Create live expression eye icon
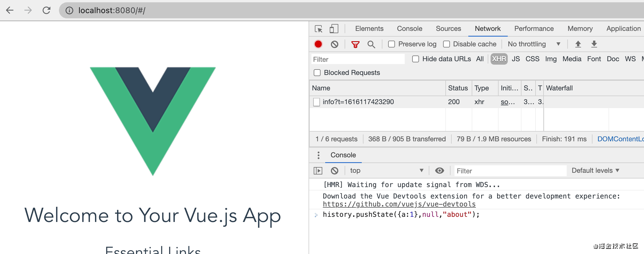Image resolution: width=644 pixels, height=254 pixels. [440, 170]
